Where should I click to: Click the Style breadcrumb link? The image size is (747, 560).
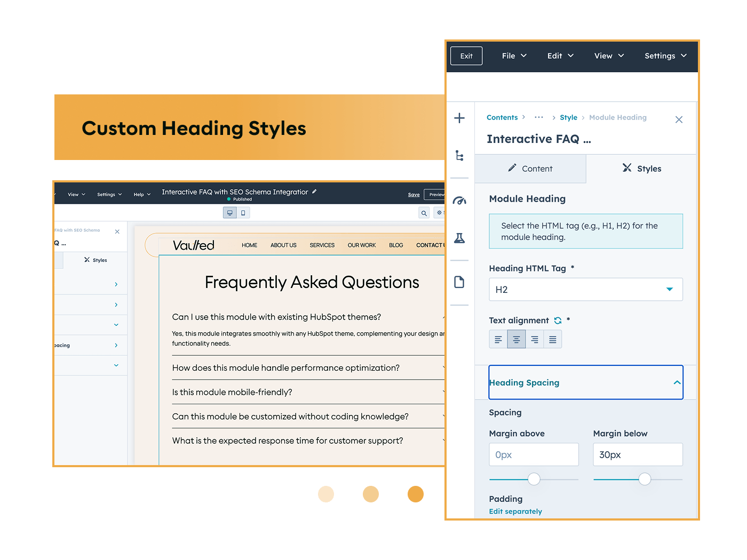coord(568,117)
